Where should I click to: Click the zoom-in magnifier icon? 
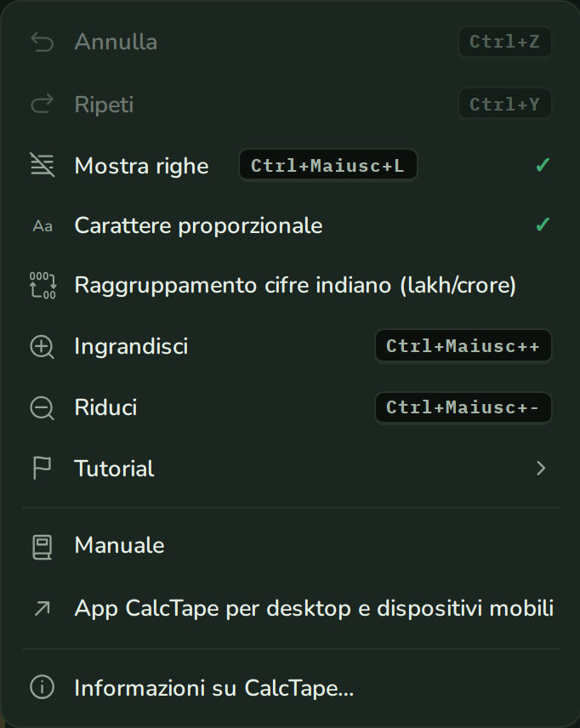pos(43,347)
